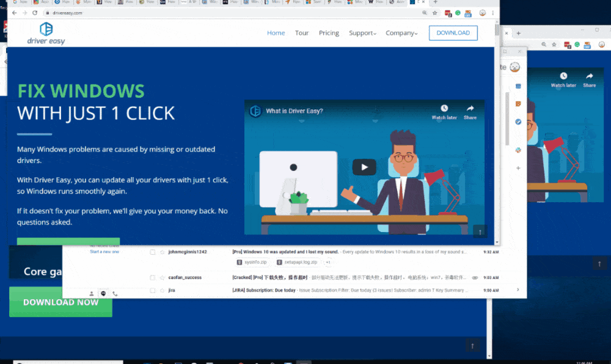Screen dimensions: 611x364
Task: Reload the drivereasy.com page
Action: click(x=35, y=13)
